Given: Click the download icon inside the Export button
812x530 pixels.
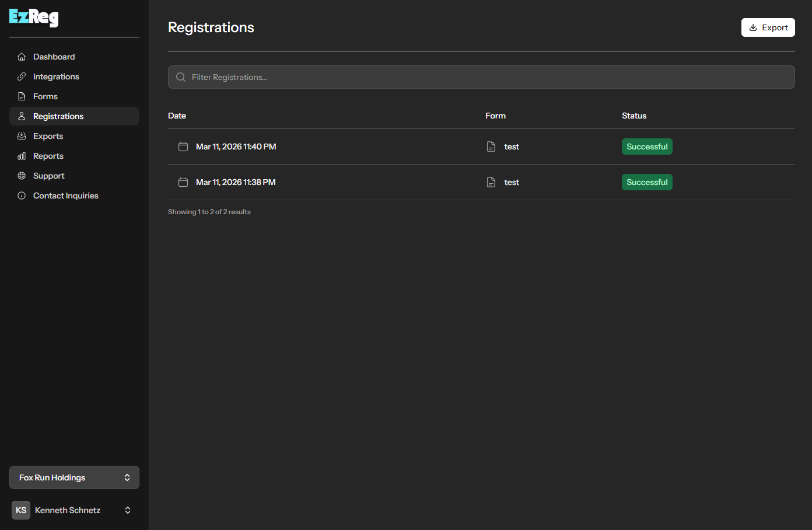Looking at the screenshot, I should point(753,27).
